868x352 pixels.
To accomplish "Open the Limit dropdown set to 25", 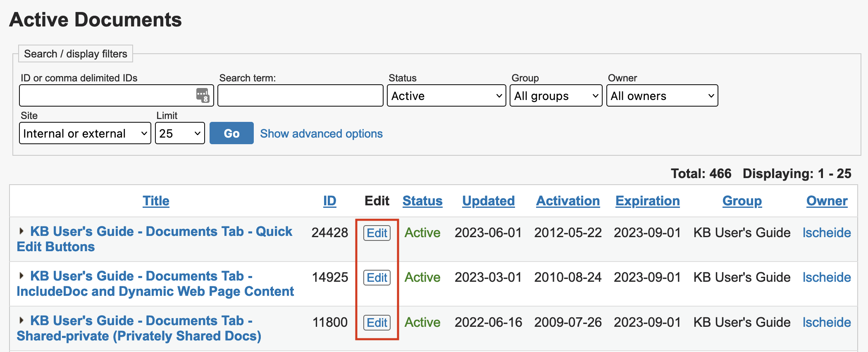I will pyautogui.click(x=180, y=133).
